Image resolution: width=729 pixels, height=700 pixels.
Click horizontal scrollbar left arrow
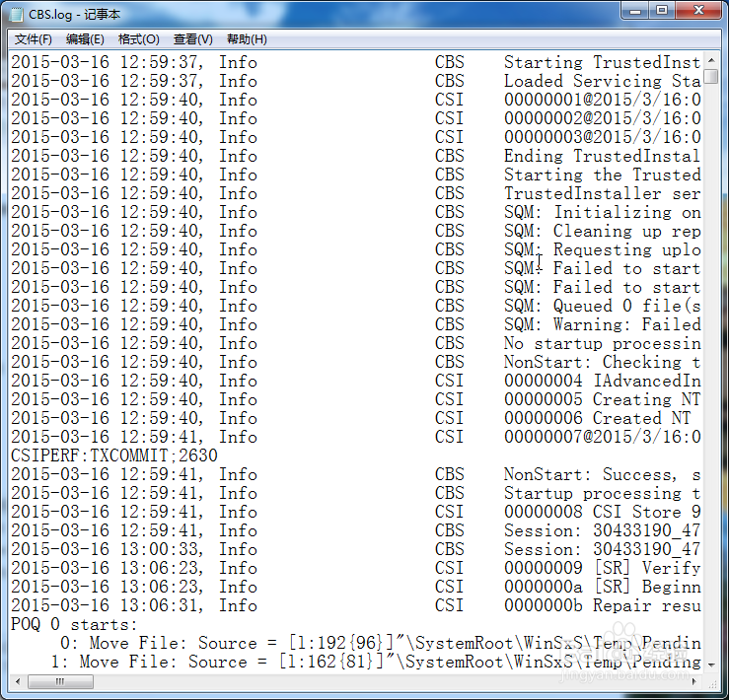click(18, 682)
